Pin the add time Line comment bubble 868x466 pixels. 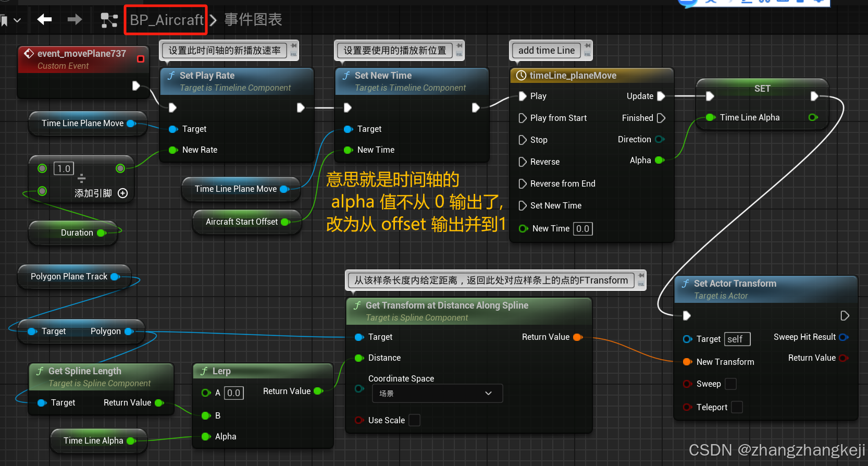(587, 46)
